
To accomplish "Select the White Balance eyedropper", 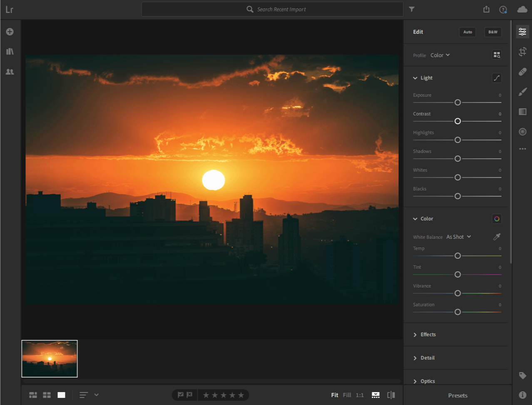I will tap(496, 236).
